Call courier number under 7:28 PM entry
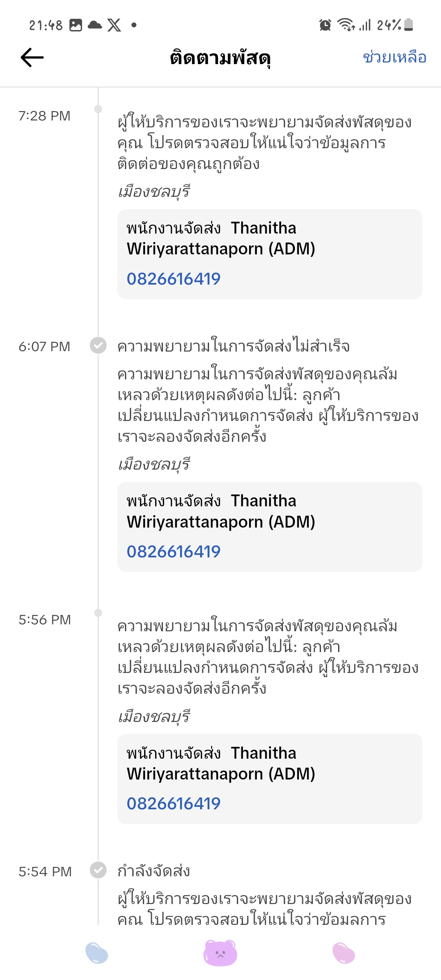441x980 pixels. click(x=174, y=279)
